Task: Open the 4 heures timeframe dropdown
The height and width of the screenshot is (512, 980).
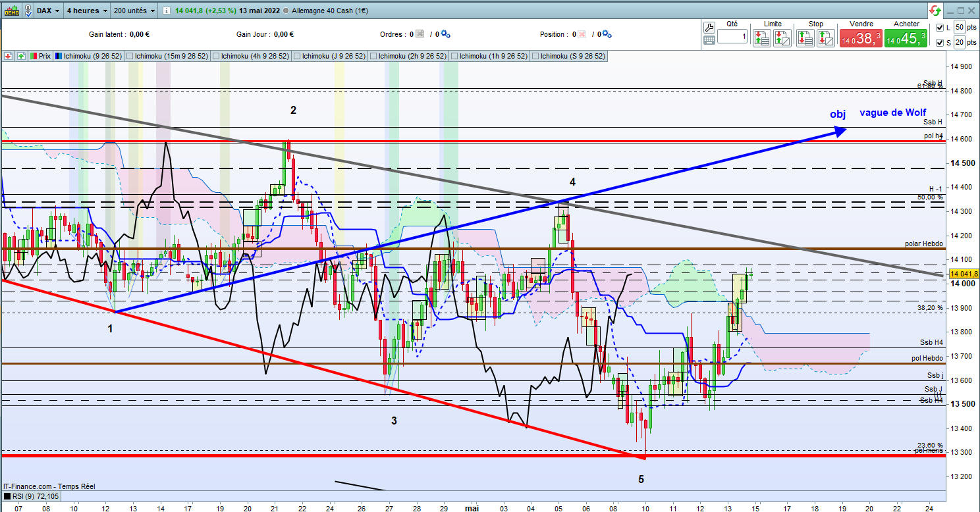Action: (x=86, y=11)
